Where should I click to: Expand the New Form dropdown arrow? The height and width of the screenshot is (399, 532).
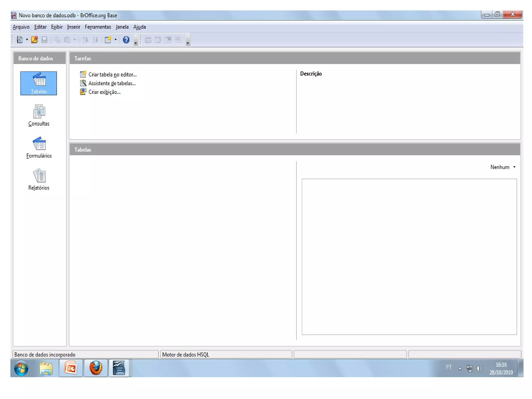pyautogui.click(x=116, y=40)
